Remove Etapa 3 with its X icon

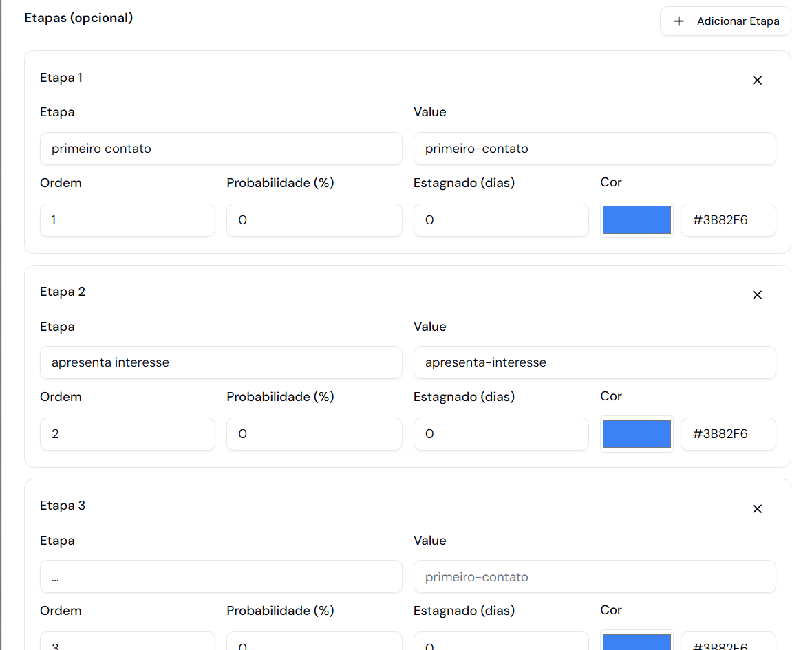pyautogui.click(x=757, y=509)
